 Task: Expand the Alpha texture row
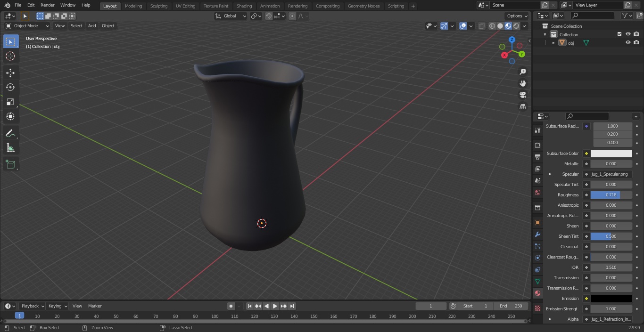click(x=550, y=319)
